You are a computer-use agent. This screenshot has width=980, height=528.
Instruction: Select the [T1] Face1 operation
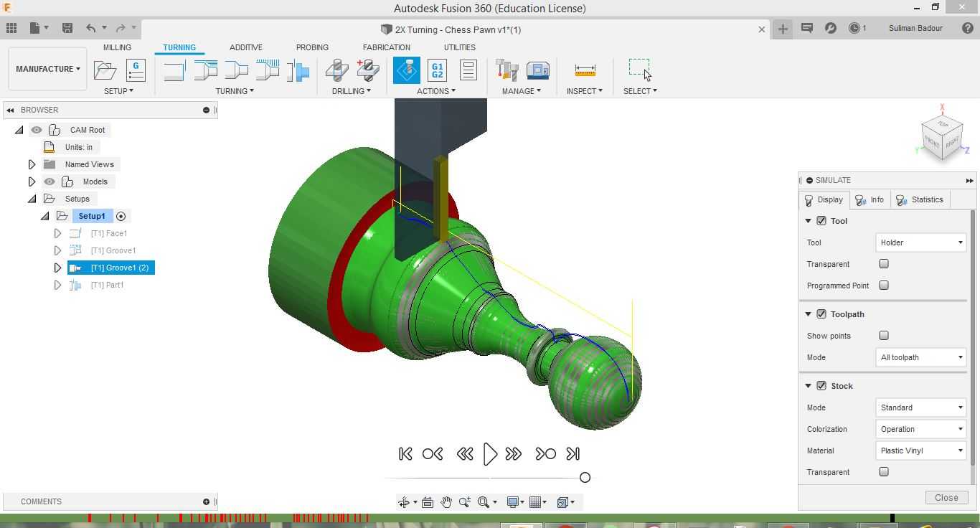coord(109,233)
